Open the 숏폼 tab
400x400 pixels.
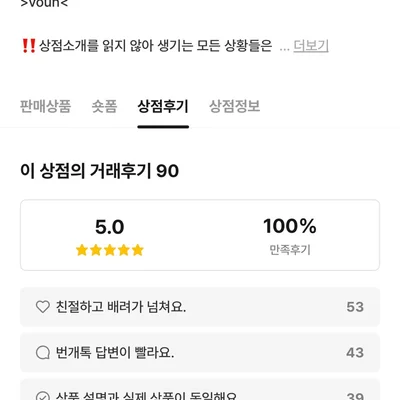104,107
